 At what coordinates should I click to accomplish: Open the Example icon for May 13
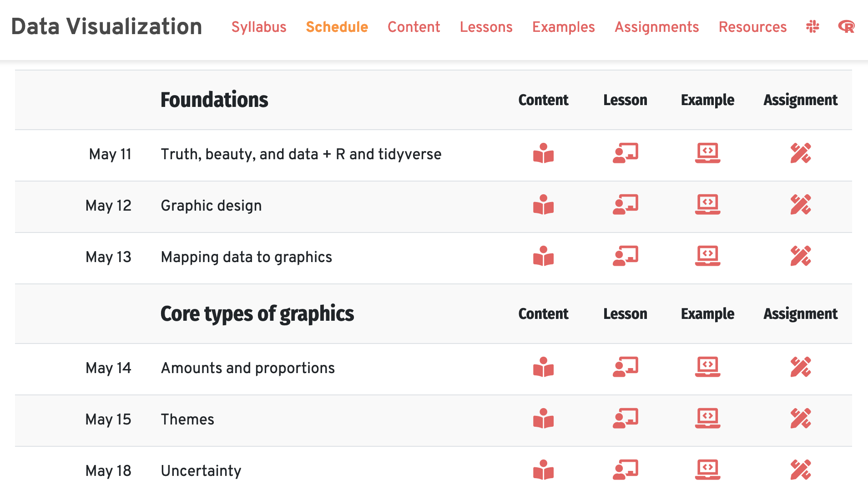tap(707, 257)
